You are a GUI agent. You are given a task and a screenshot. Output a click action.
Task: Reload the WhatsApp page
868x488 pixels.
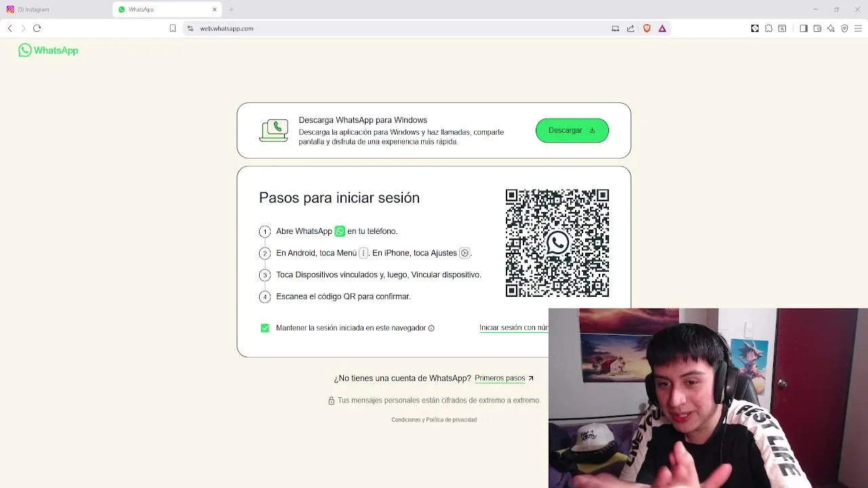[37, 28]
